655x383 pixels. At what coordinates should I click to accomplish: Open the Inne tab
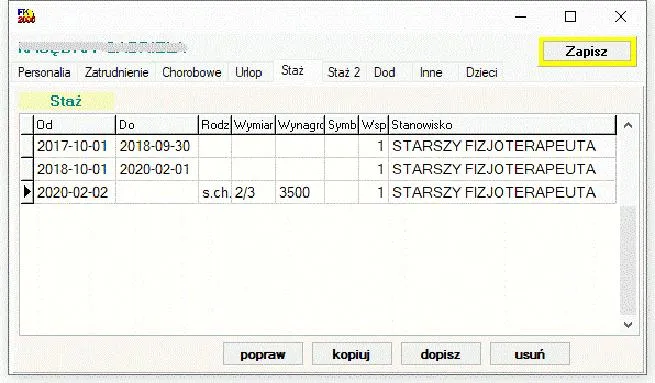(x=431, y=72)
